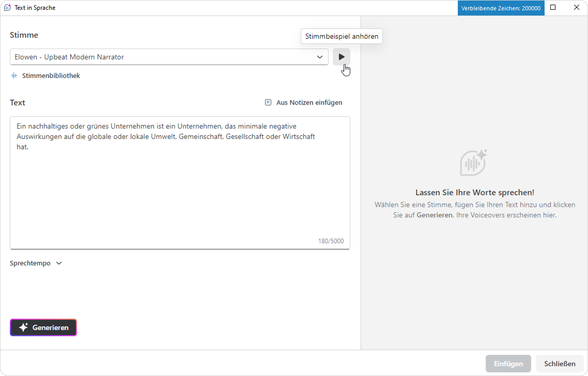This screenshot has width=588, height=376.
Task: Click the Generieren button
Action: pos(43,327)
